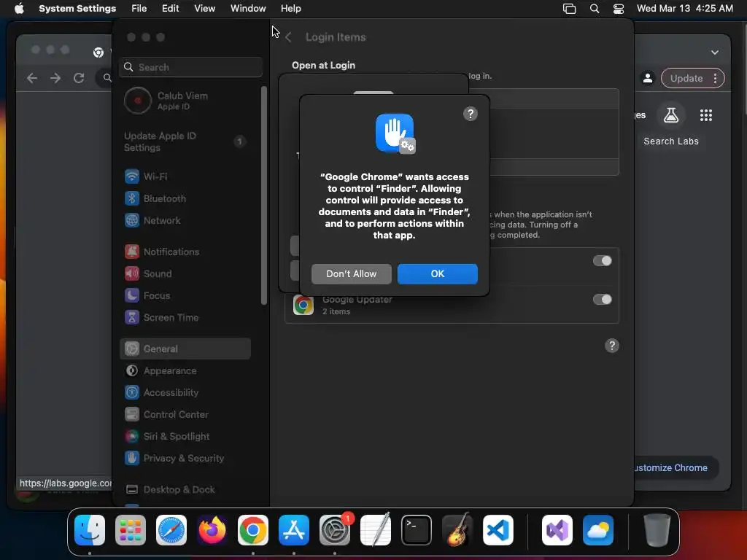This screenshot has height=560, width=747.
Task: Open Terminal from the Dock
Action: [x=417, y=530]
